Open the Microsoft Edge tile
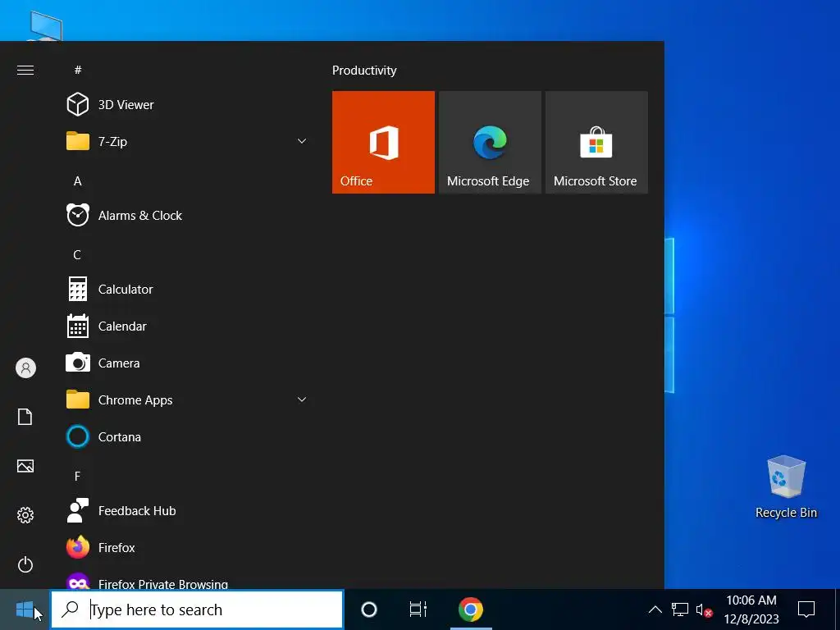 (490, 142)
